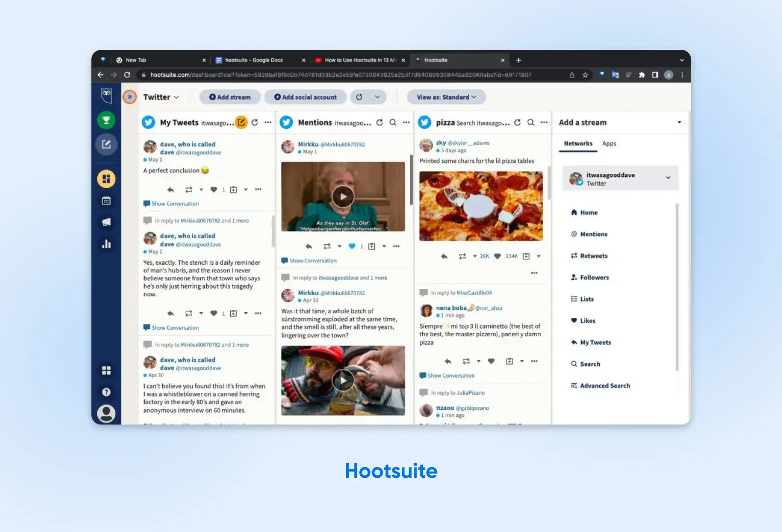Open the Streams dashboard icon in sidebar
Viewport: 782px width, 532px height.
[106, 179]
